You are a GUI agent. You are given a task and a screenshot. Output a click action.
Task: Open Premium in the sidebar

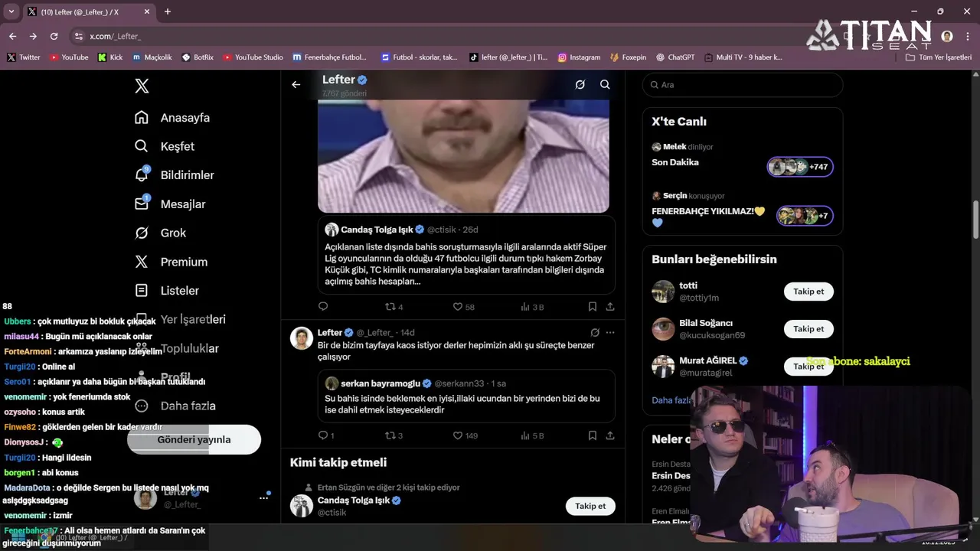coord(171,262)
